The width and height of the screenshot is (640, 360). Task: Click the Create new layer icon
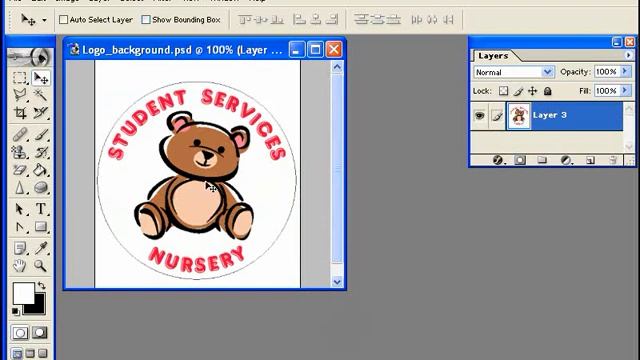pos(590,160)
